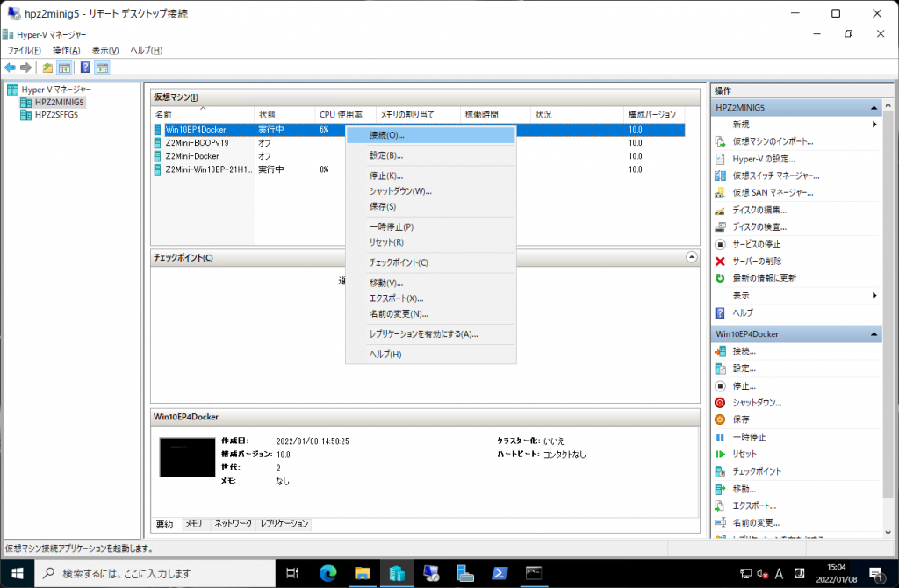Collapse the HPZ2MINIG5 actions section
Viewport: 899px width, 588px height.
point(874,108)
